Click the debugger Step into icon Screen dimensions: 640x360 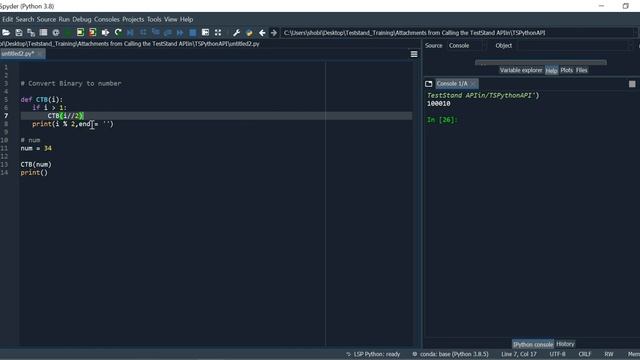click(156, 33)
